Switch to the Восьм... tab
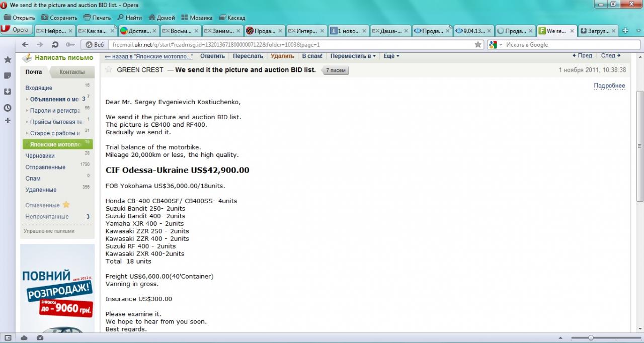644x343 pixels. (x=180, y=31)
